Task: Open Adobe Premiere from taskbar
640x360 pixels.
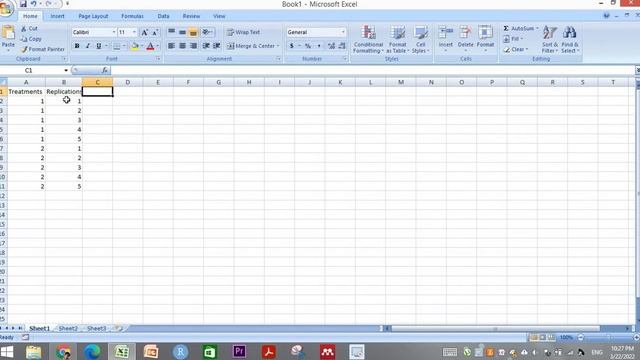Action: (x=239, y=352)
